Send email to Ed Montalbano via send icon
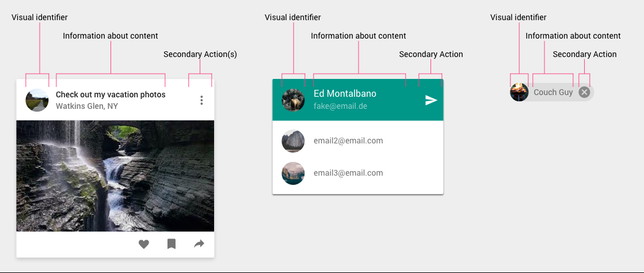This screenshot has width=644, height=273. pos(431,100)
